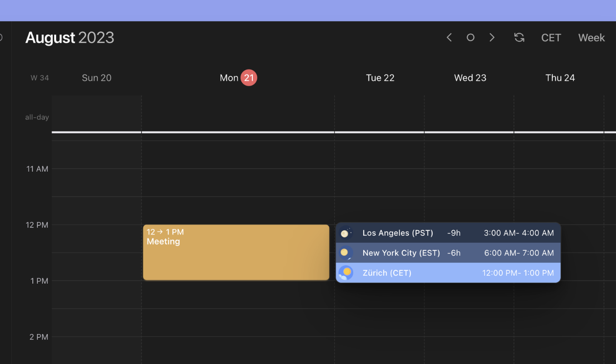616x364 pixels.
Task: Click the Sun 20 day header
Action: point(97,78)
